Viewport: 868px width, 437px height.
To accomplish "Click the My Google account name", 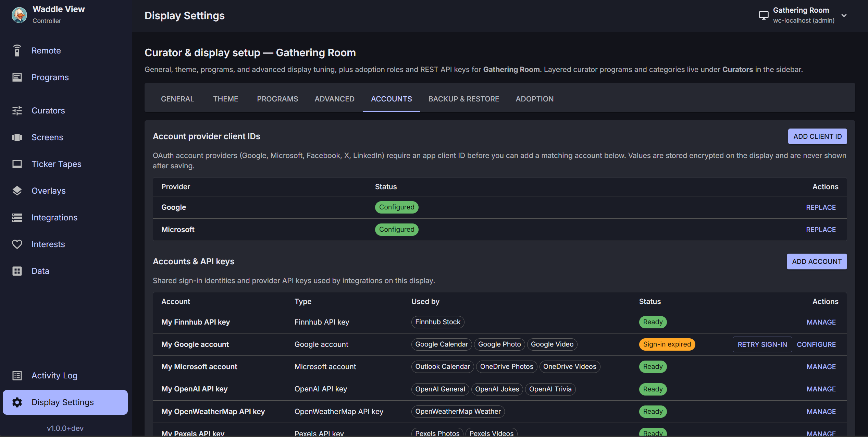I will (x=195, y=344).
